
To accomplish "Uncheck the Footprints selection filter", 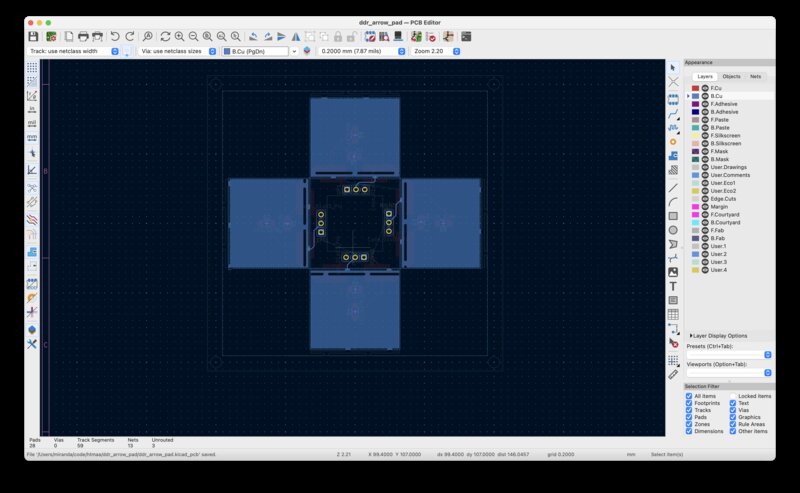I will click(x=689, y=404).
